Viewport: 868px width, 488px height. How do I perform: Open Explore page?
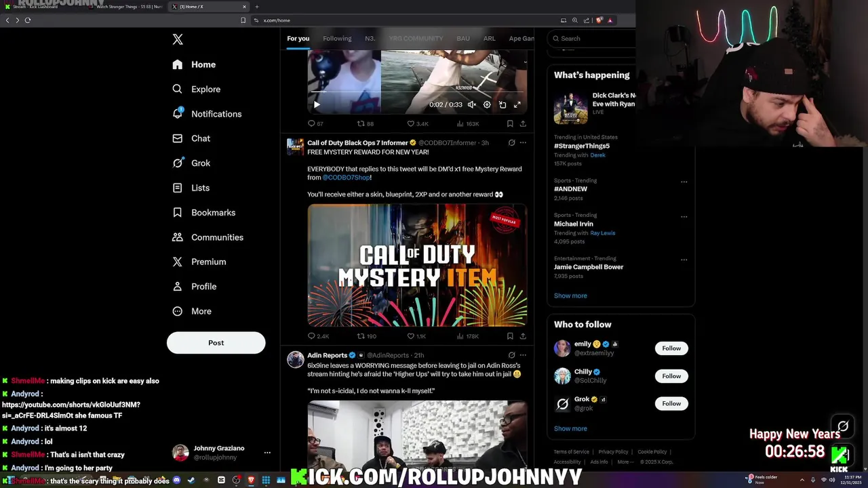[x=196, y=89]
